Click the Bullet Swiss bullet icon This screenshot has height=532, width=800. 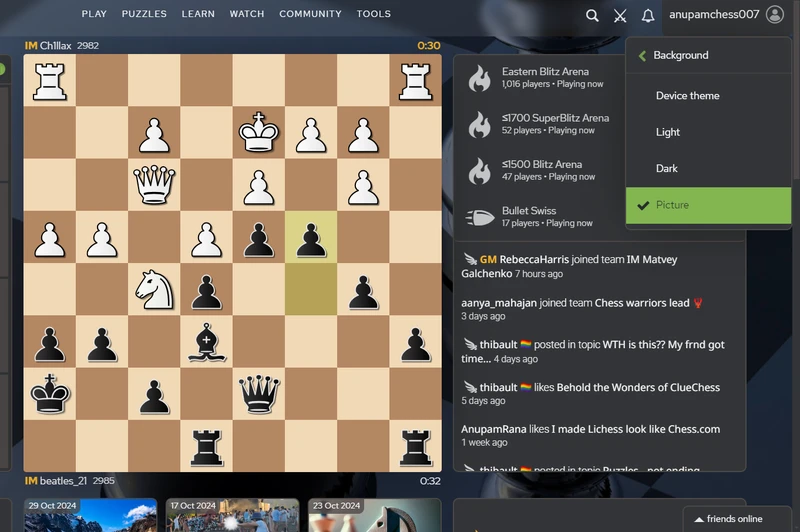(480, 217)
